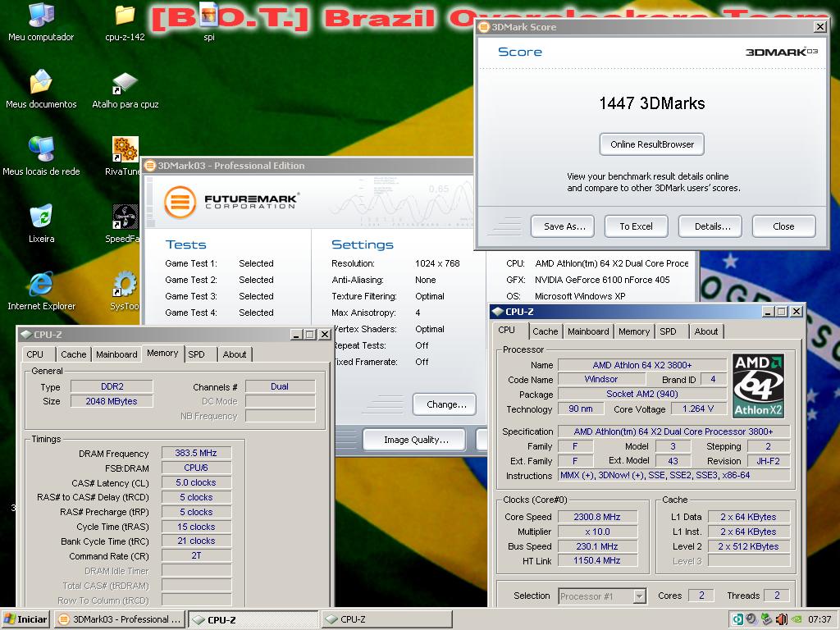
Task: Open the red volume tray icon
Action: click(781, 619)
